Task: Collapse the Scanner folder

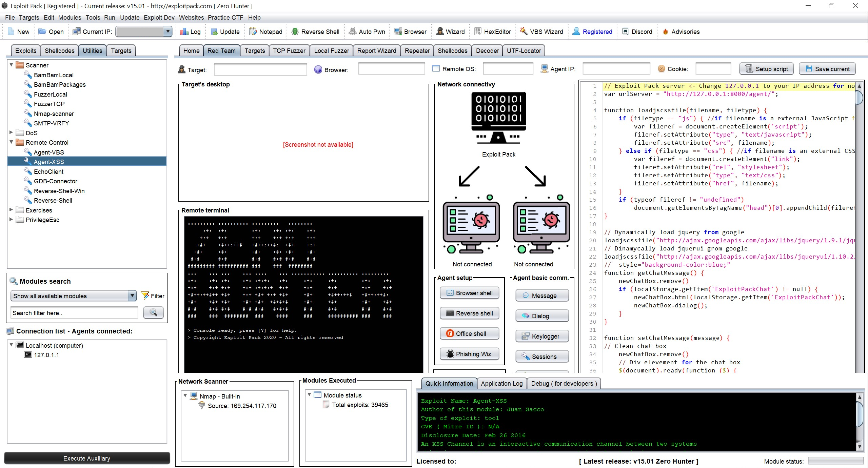Action: point(11,64)
